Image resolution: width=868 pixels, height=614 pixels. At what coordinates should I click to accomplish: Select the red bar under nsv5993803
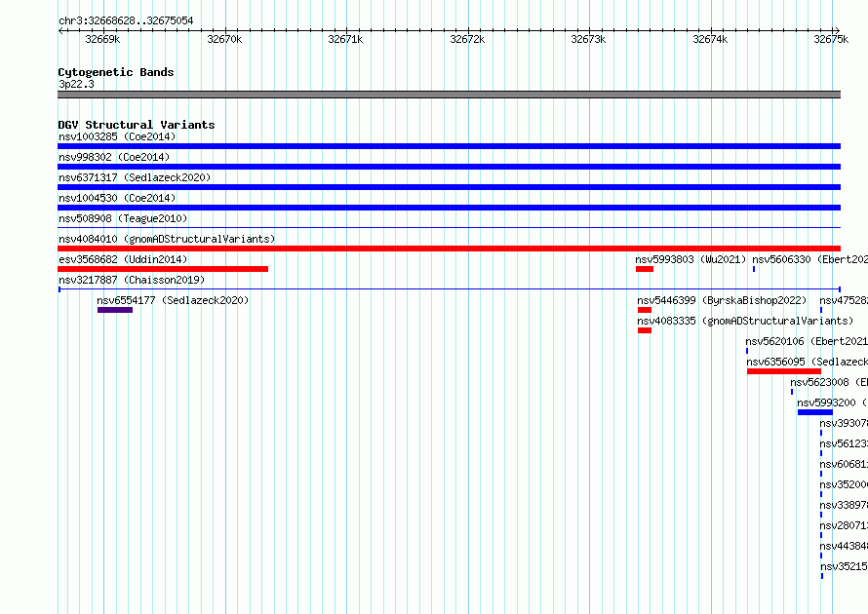point(645,269)
